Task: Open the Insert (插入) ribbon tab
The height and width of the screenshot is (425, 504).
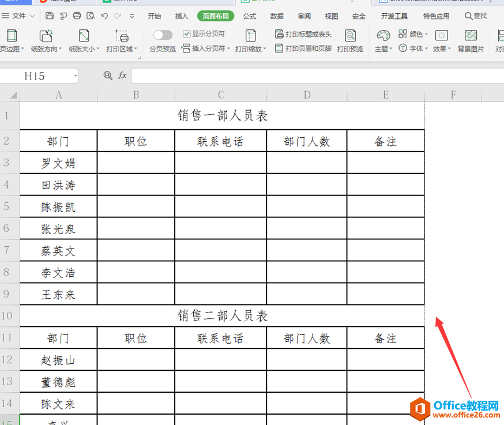Action: (181, 16)
